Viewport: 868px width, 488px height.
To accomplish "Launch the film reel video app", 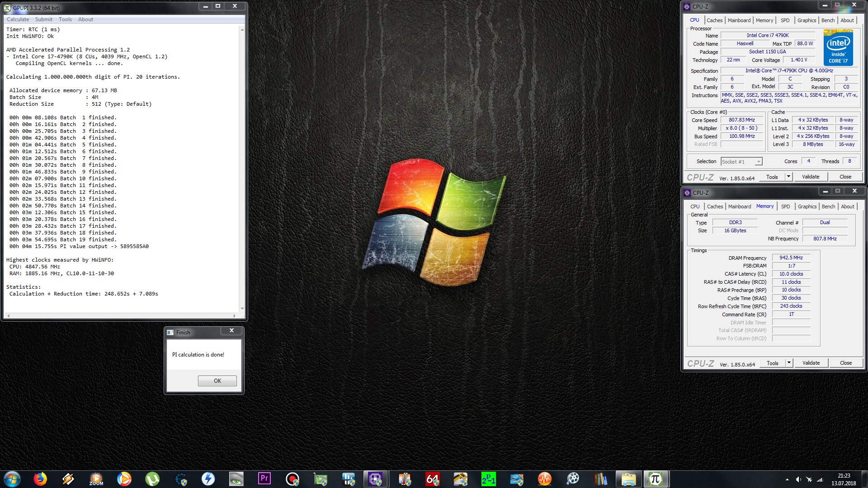I will click(573, 479).
